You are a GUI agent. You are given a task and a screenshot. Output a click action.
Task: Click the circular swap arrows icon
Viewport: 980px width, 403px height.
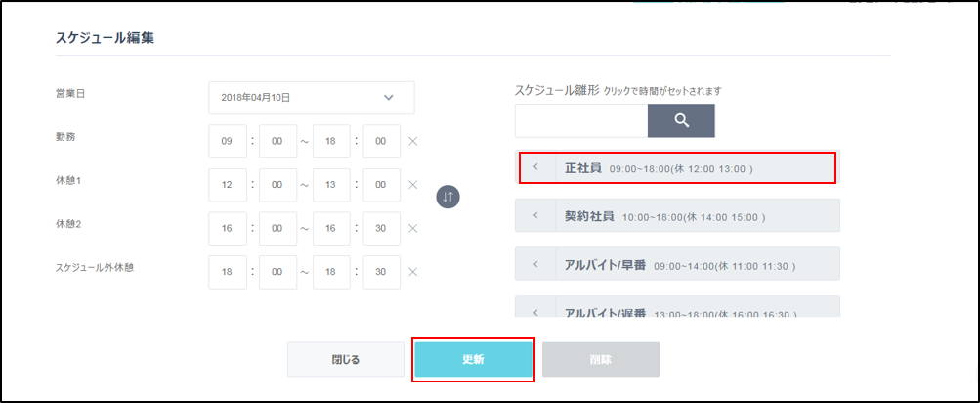(x=447, y=196)
